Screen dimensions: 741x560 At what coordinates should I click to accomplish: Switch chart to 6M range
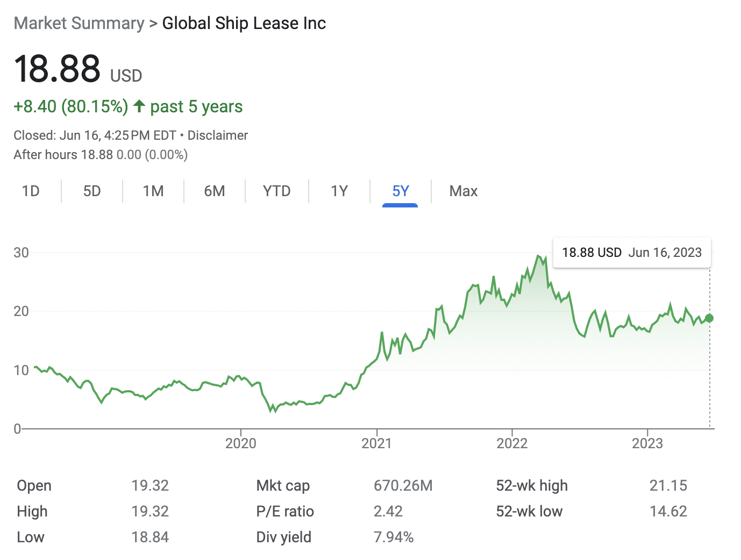215,191
